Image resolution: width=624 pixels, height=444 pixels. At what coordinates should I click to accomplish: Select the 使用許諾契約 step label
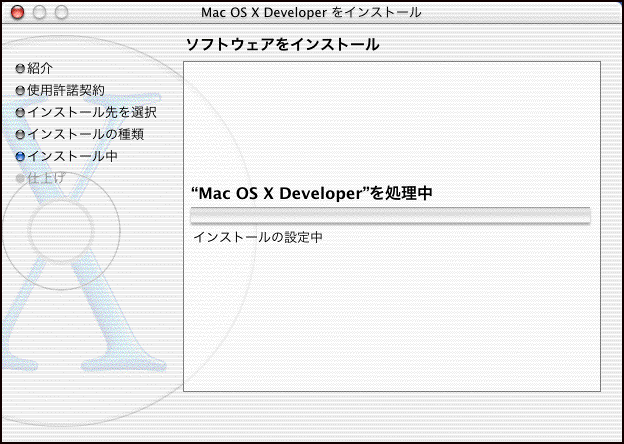coord(66,90)
